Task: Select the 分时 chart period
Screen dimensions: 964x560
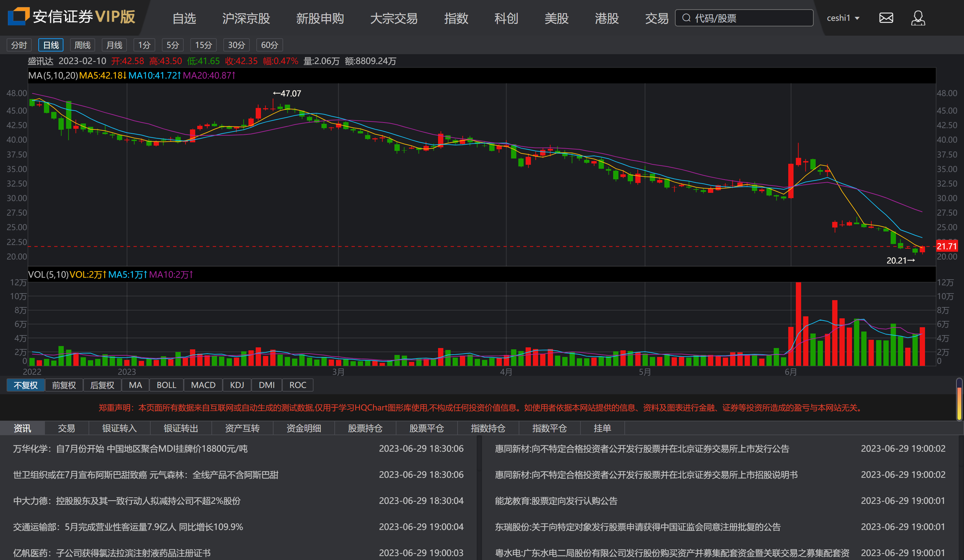Action: (19, 45)
